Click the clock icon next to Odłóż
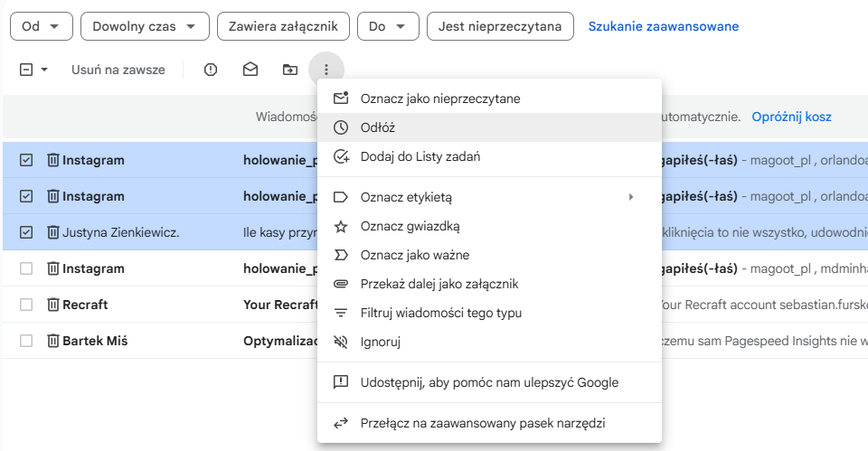 click(341, 127)
